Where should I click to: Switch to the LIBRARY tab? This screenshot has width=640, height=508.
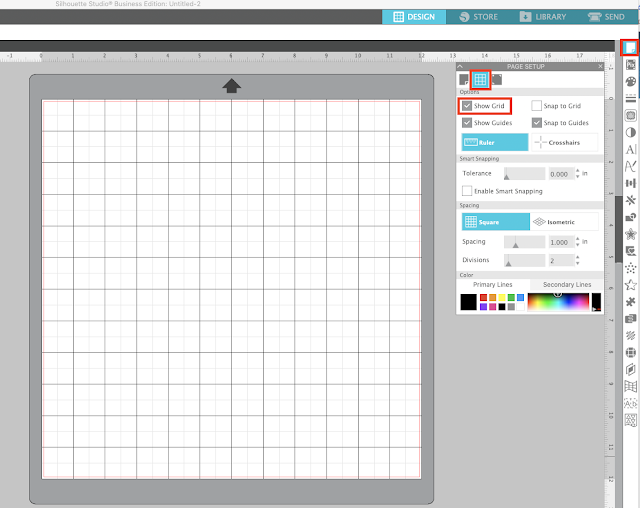point(543,17)
